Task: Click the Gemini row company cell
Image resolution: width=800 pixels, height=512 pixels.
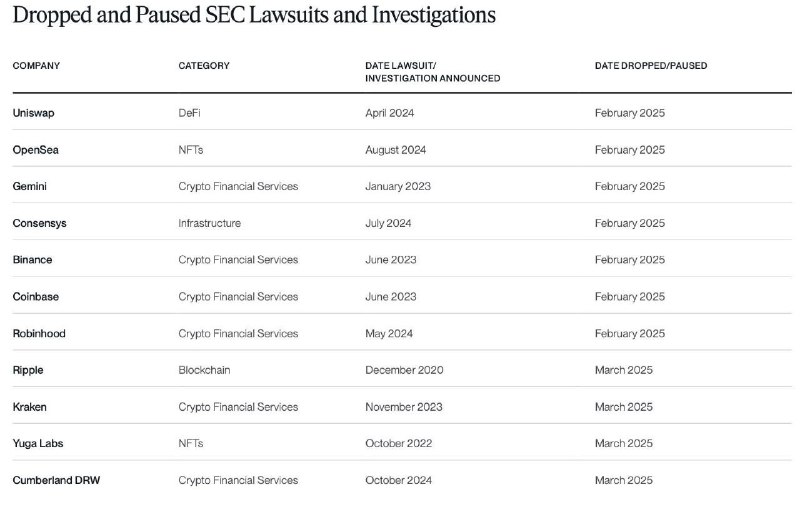Action: (30, 187)
